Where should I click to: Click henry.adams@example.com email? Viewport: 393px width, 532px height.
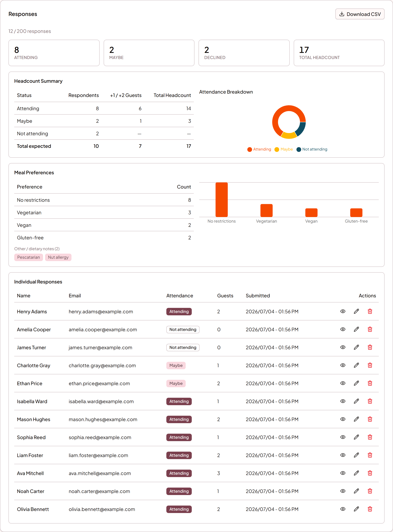coord(101,312)
